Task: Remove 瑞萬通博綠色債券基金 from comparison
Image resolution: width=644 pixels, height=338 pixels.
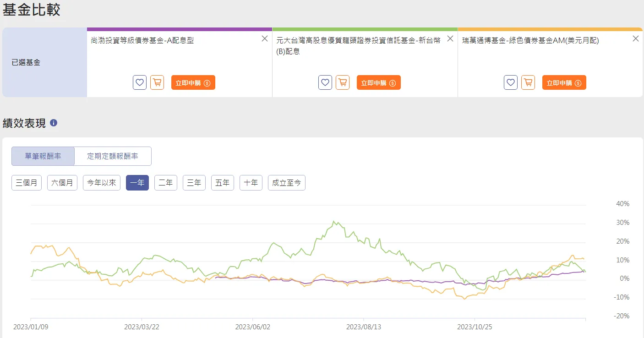Action: tap(636, 38)
